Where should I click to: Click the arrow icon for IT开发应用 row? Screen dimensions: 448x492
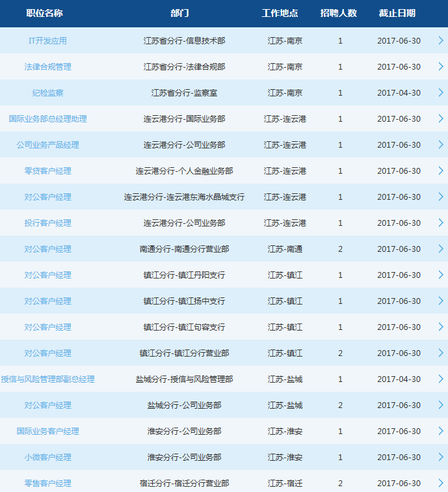tap(440, 40)
